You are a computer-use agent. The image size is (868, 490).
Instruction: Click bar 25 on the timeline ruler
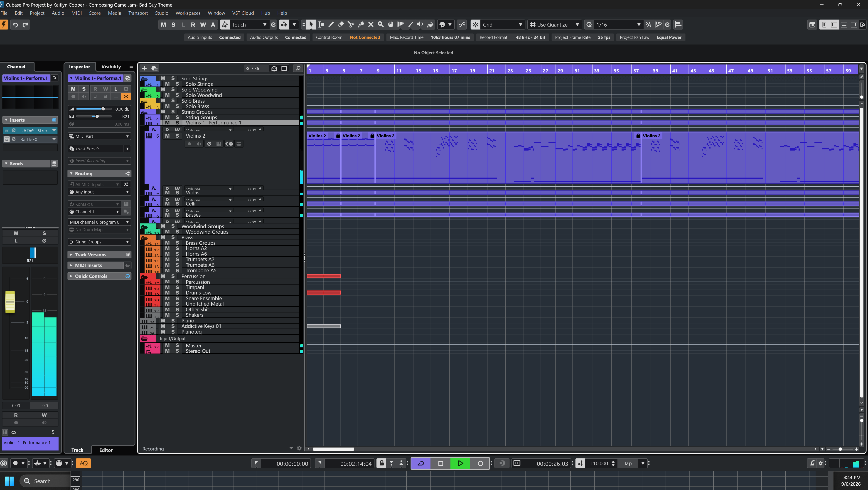point(528,70)
